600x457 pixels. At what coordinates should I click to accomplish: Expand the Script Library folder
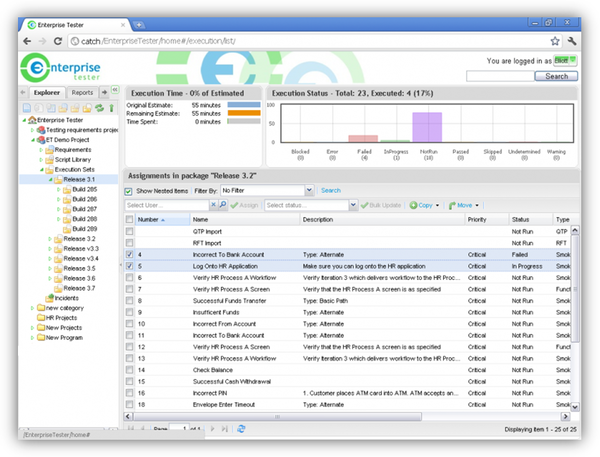coord(41,160)
